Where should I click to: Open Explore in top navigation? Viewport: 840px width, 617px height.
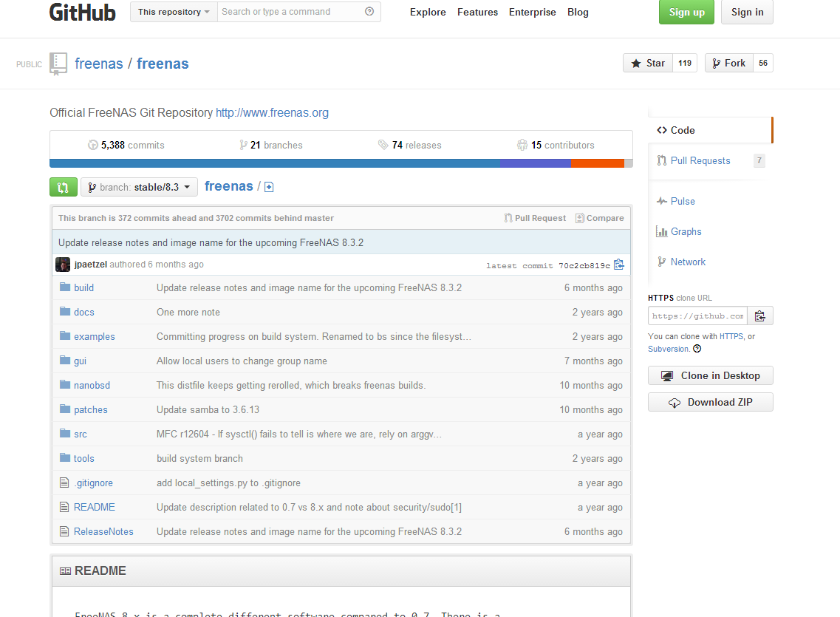pyautogui.click(x=428, y=12)
